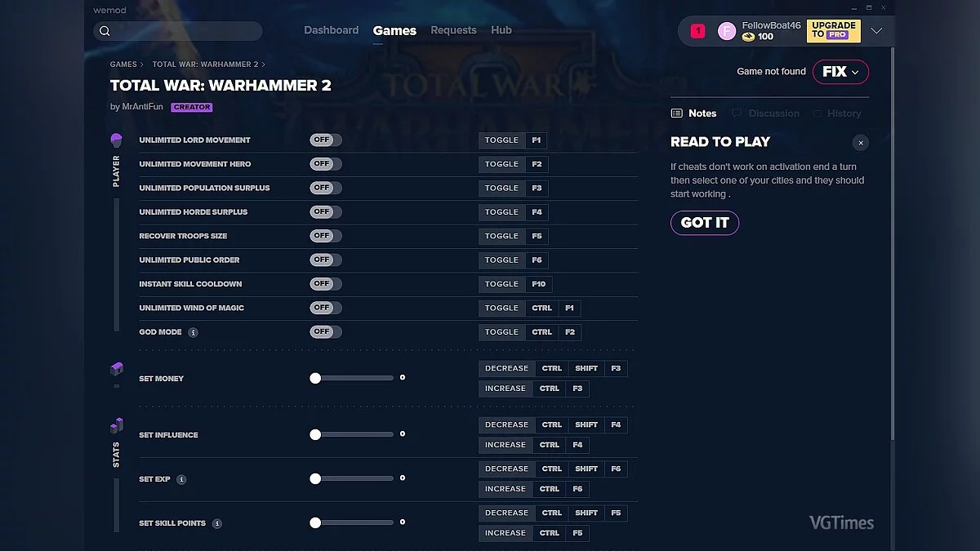This screenshot has width=980, height=551.
Task: Toggle Unlimited Lord Movement cheat
Action: click(326, 140)
